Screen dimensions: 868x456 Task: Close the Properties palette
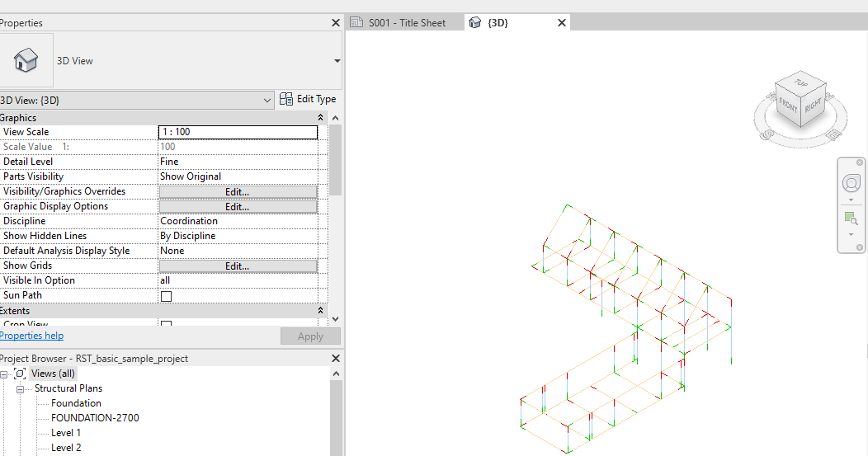tap(336, 23)
